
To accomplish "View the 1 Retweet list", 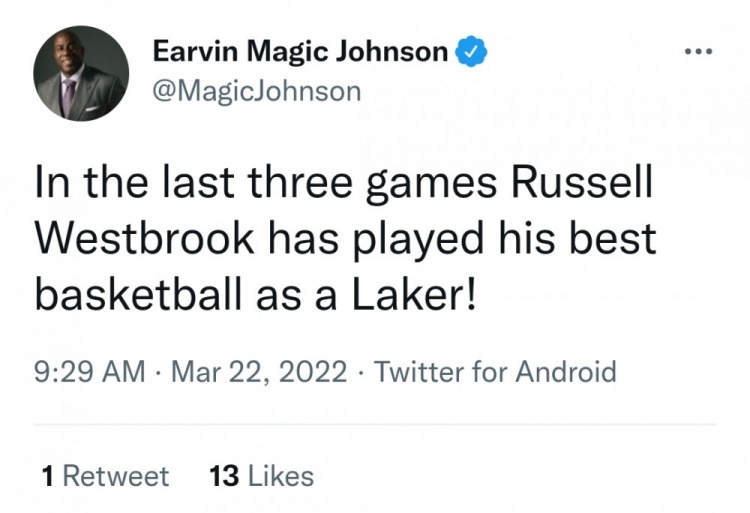I will 106,476.
